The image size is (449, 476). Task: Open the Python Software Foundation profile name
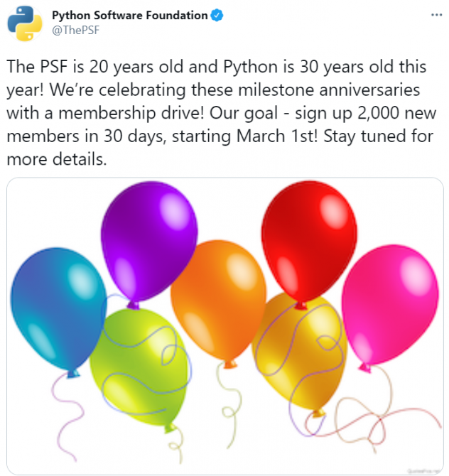coord(130,16)
